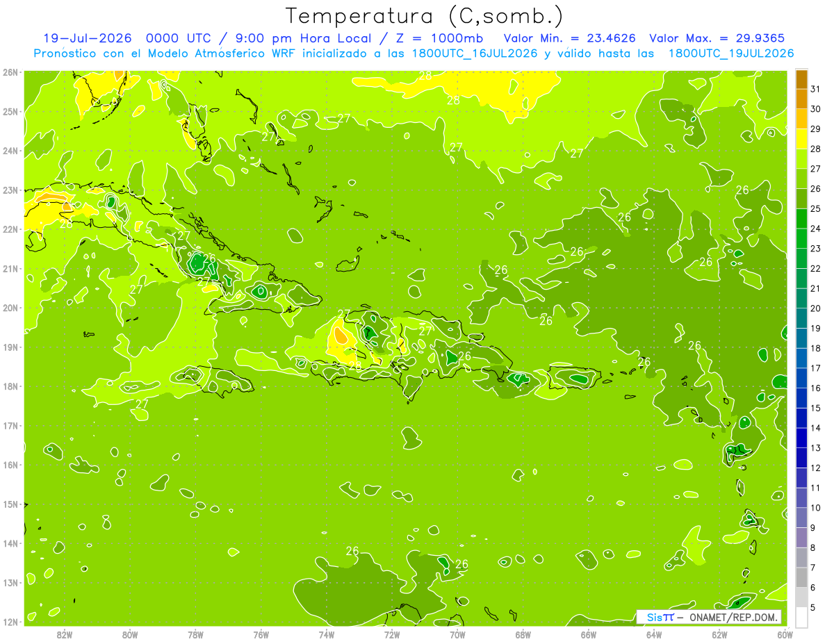This screenshot has width=834, height=644.
Task: Click the gray legend swatch between 6 and 7
Action: coord(801,578)
